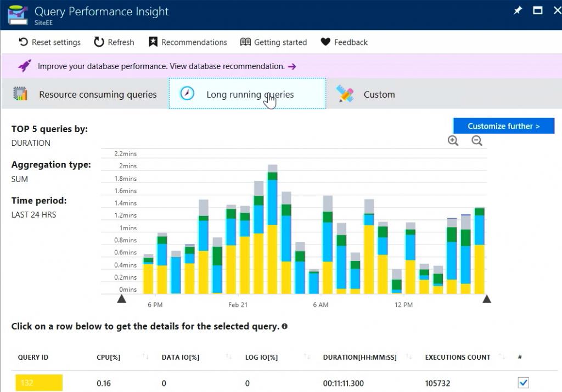Uncheck the checkbox for query 132
Viewport: 562px width, 392px height.
click(x=522, y=383)
